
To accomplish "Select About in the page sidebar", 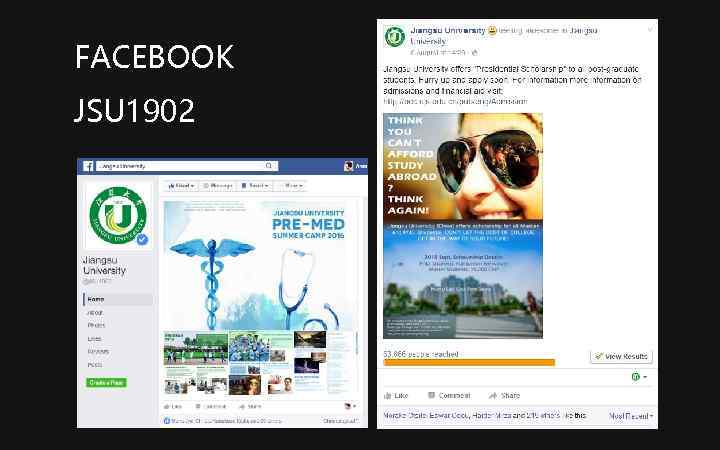I will pyautogui.click(x=95, y=313).
